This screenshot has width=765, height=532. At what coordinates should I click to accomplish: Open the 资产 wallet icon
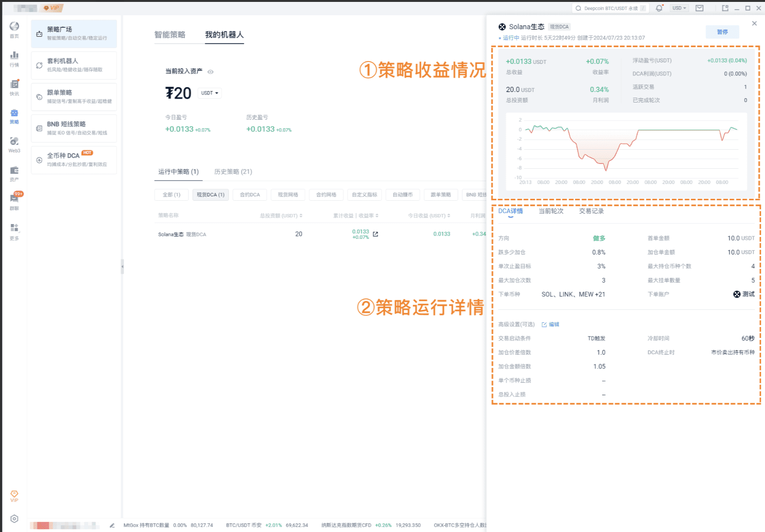click(14, 170)
